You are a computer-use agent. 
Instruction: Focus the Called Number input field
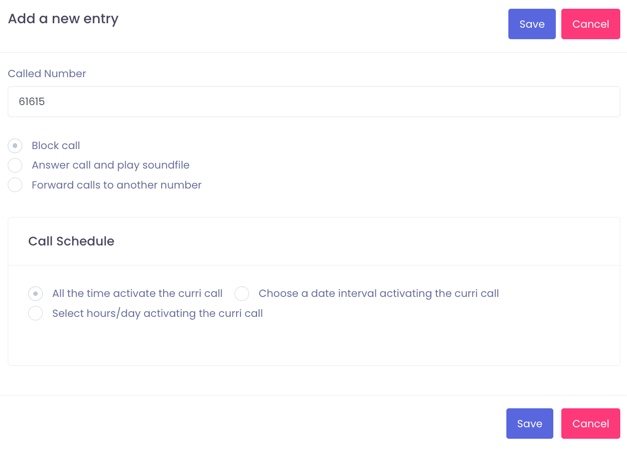[x=313, y=102]
